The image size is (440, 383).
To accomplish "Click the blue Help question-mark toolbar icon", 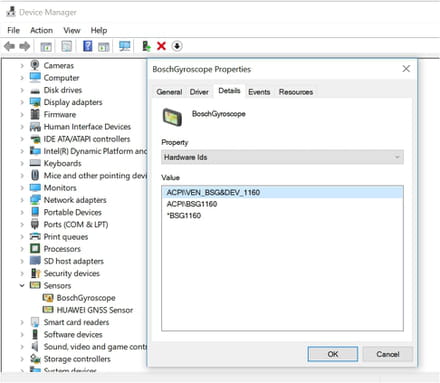I will tap(88, 46).
